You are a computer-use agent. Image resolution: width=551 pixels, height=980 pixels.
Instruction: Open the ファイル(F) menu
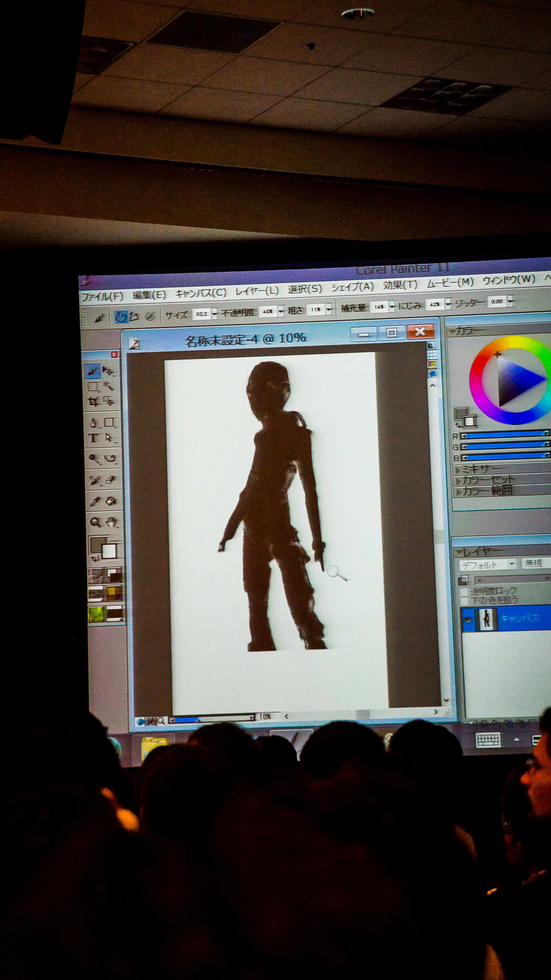point(102,296)
